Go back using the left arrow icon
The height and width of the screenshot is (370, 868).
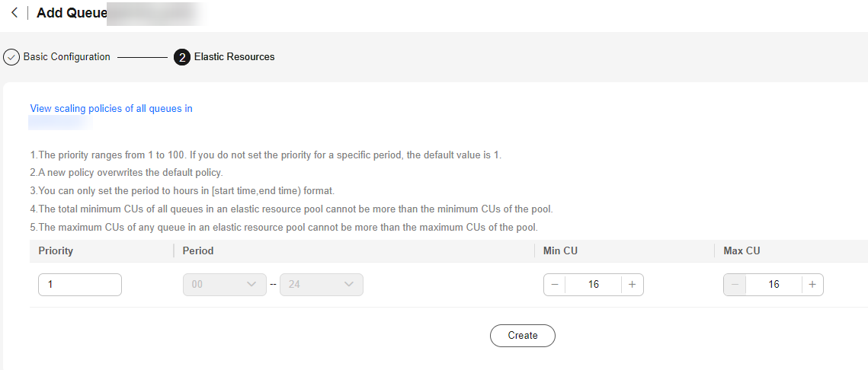[14, 13]
